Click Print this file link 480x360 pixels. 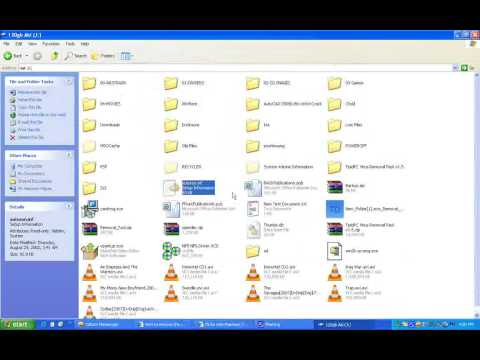click(29, 130)
